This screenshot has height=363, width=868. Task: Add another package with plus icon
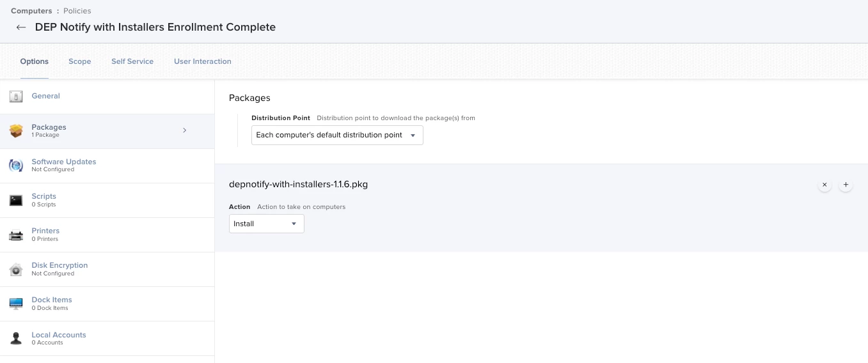tap(846, 185)
